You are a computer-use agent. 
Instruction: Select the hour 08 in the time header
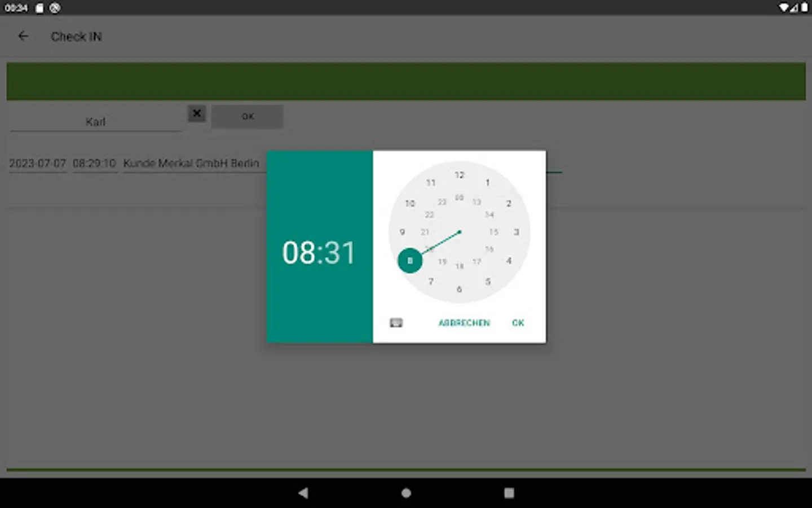(298, 252)
